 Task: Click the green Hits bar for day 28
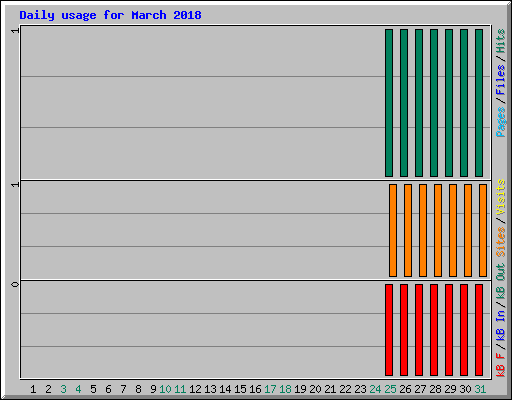[434, 103]
